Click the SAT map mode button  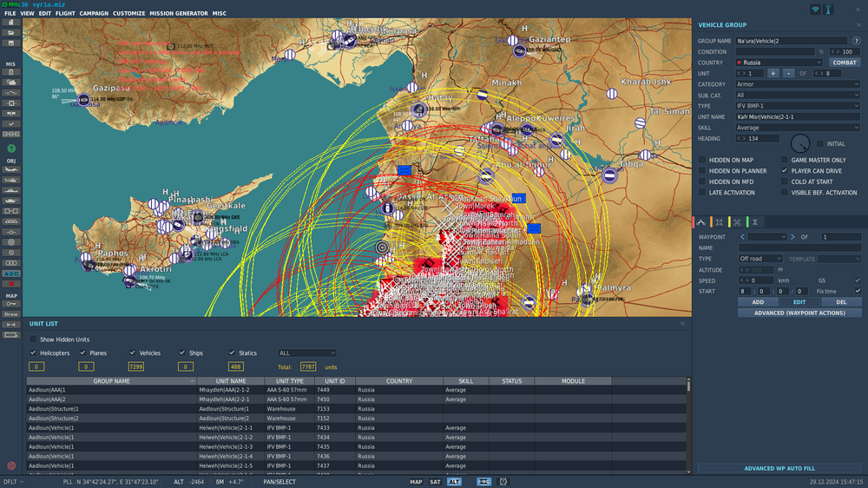(x=435, y=482)
